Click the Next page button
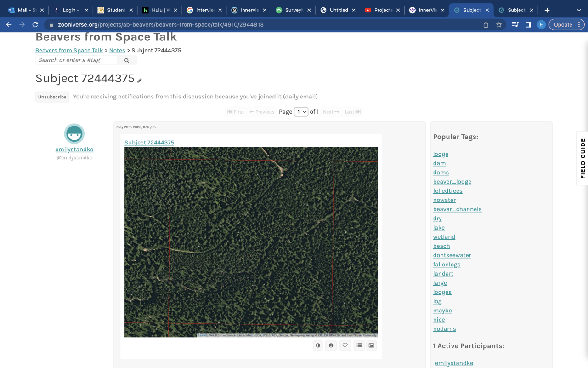588x368 pixels. point(331,112)
